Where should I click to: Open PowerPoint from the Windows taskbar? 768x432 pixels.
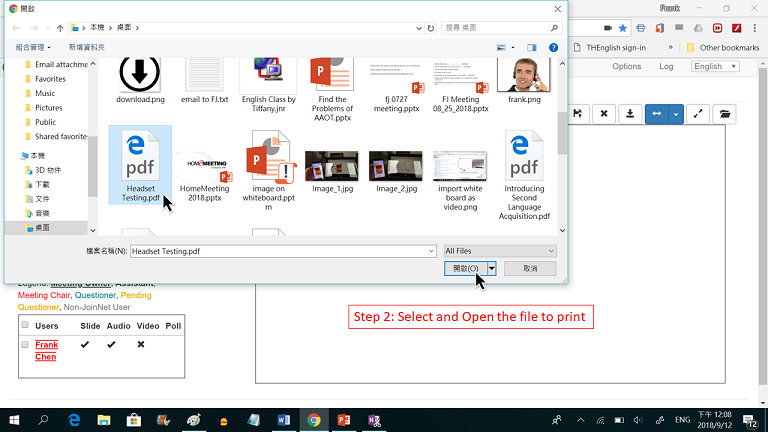click(x=343, y=420)
